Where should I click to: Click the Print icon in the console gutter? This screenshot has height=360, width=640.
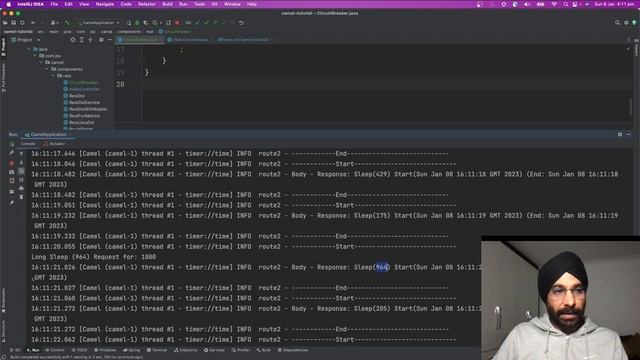pyautogui.click(x=22, y=188)
